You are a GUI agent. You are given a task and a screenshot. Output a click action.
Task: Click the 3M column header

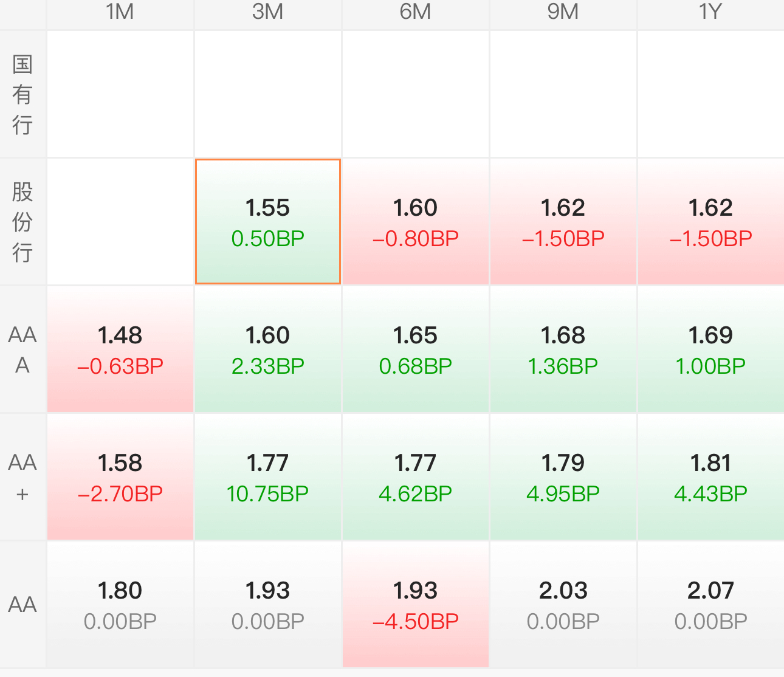pos(267,12)
